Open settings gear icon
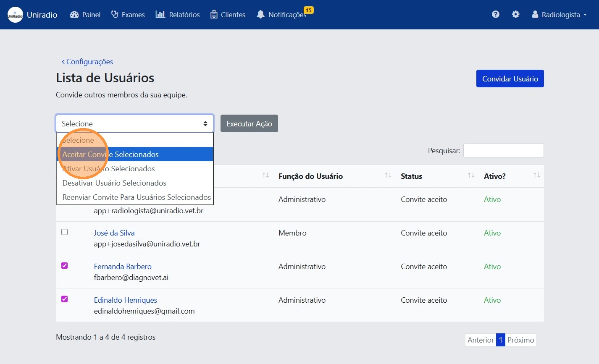Viewport: 599px width, 364px height. point(515,15)
